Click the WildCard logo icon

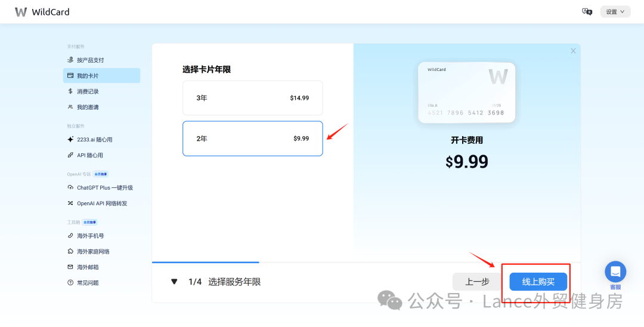pyautogui.click(x=21, y=12)
